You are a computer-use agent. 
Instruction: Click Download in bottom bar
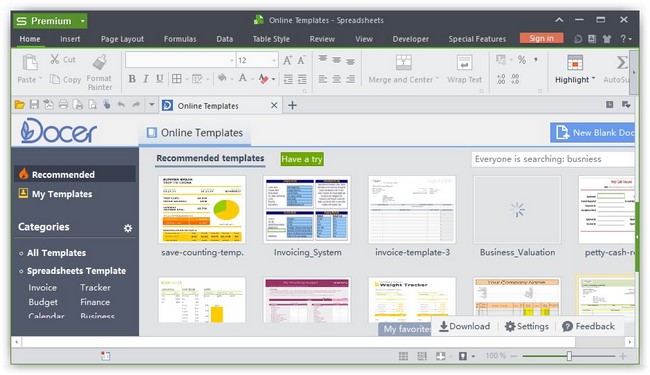(464, 327)
